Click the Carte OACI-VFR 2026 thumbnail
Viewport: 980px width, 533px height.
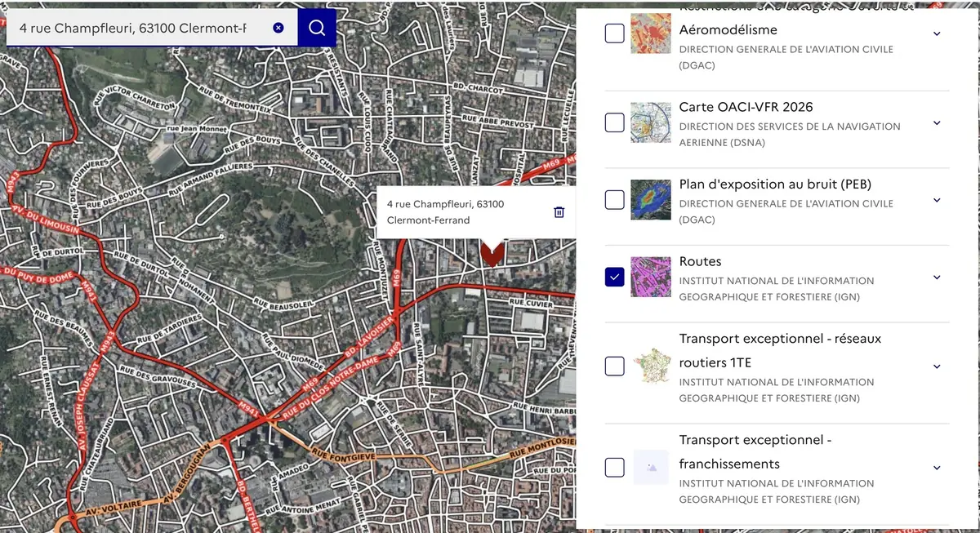(651, 123)
